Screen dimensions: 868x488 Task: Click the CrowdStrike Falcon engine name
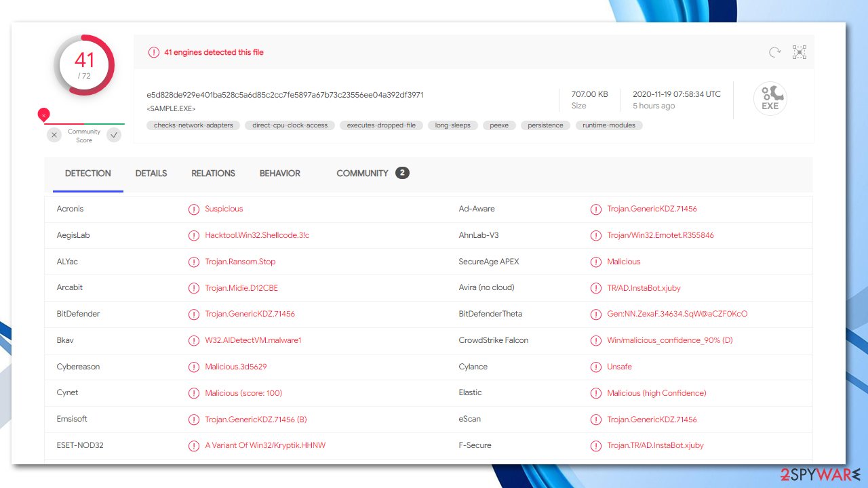tap(494, 340)
